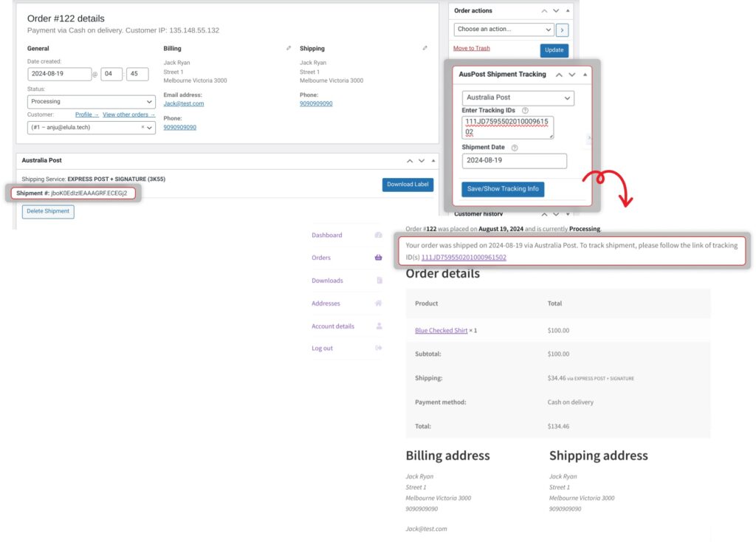Click the Enter Tracking IDs textarea

tap(507, 127)
